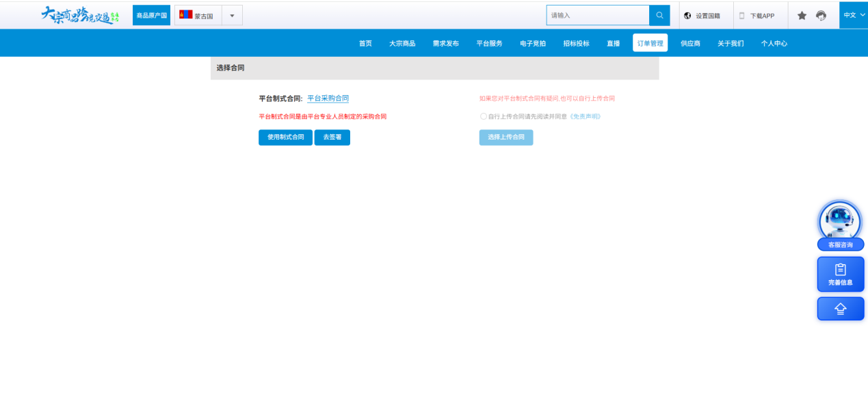The image size is (868, 417).
Task: Click the 去签署 button
Action: pyautogui.click(x=332, y=137)
